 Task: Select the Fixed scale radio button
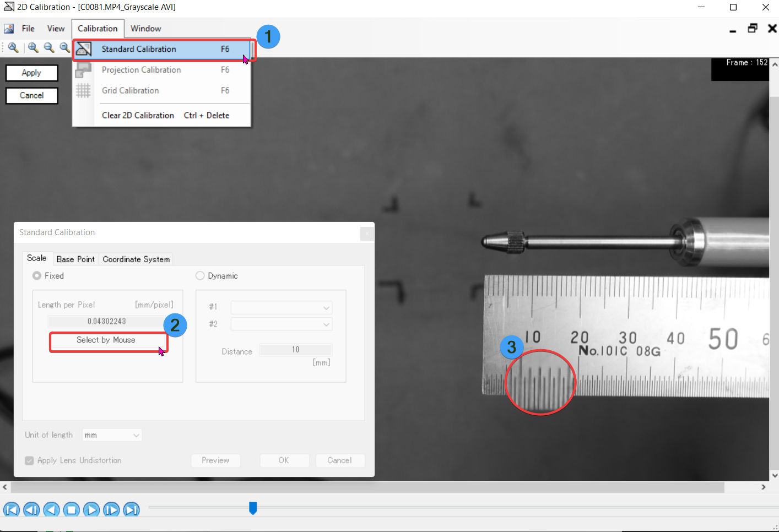[x=37, y=276]
